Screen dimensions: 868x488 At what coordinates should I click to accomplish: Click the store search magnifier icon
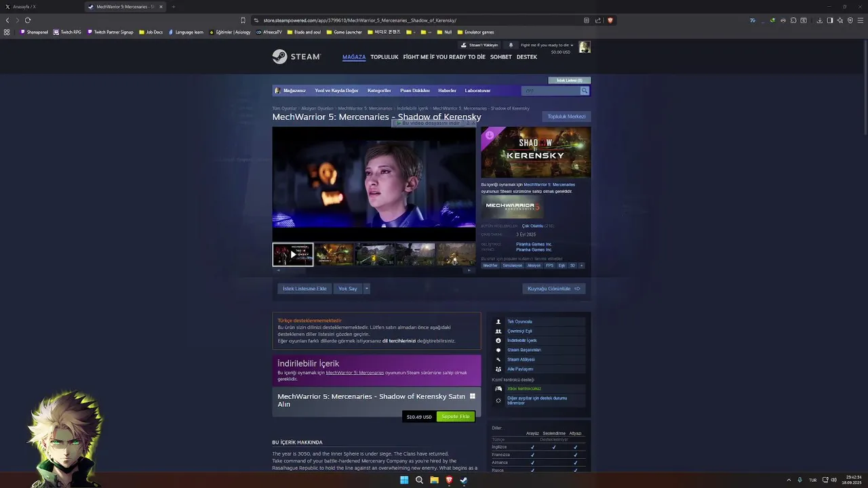pos(585,90)
